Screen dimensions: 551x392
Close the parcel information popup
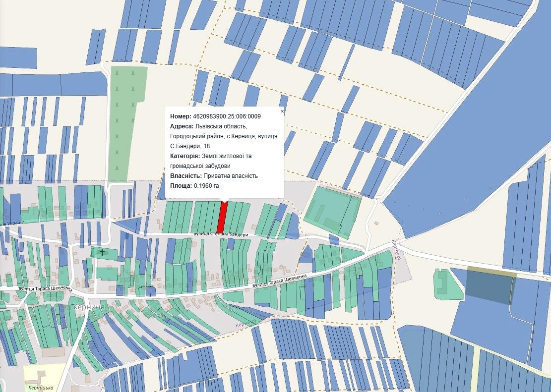click(282, 112)
